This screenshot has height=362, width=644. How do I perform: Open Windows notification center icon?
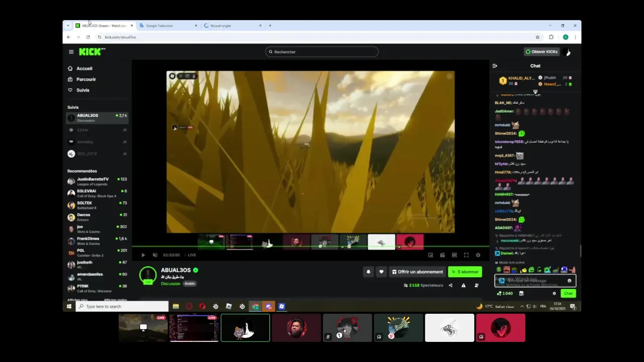(573, 306)
